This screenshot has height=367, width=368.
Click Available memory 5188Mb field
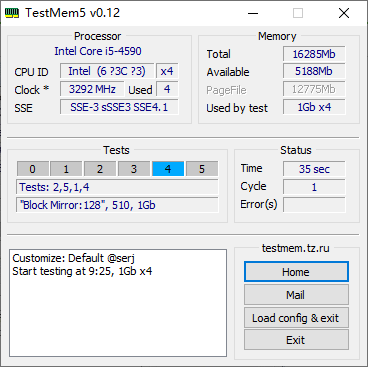[x=314, y=71]
